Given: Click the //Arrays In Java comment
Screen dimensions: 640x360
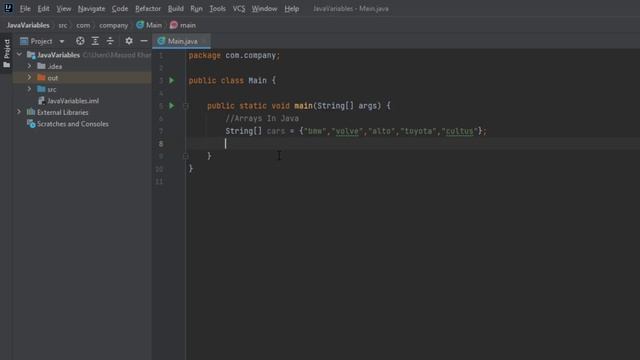Looking at the screenshot, I should pos(262,118).
